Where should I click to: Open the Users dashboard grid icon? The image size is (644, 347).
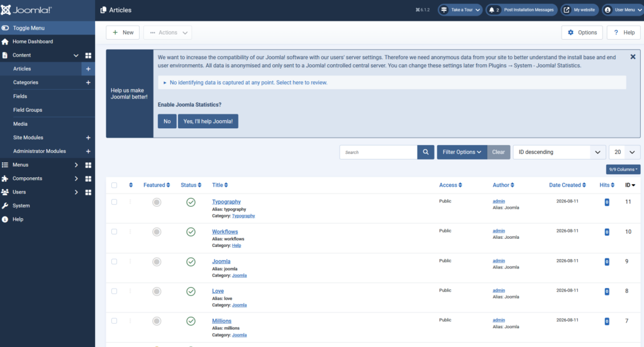point(88,192)
